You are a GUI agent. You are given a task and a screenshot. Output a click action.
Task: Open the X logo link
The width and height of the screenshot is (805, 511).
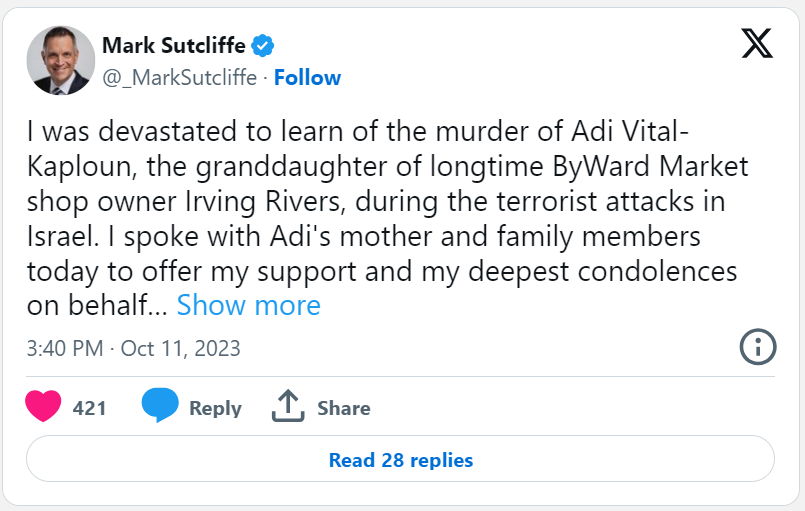click(757, 43)
